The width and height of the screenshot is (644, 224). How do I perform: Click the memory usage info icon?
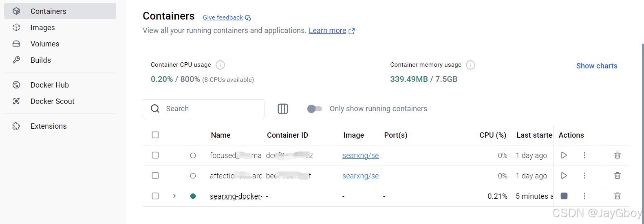click(470, 65)
